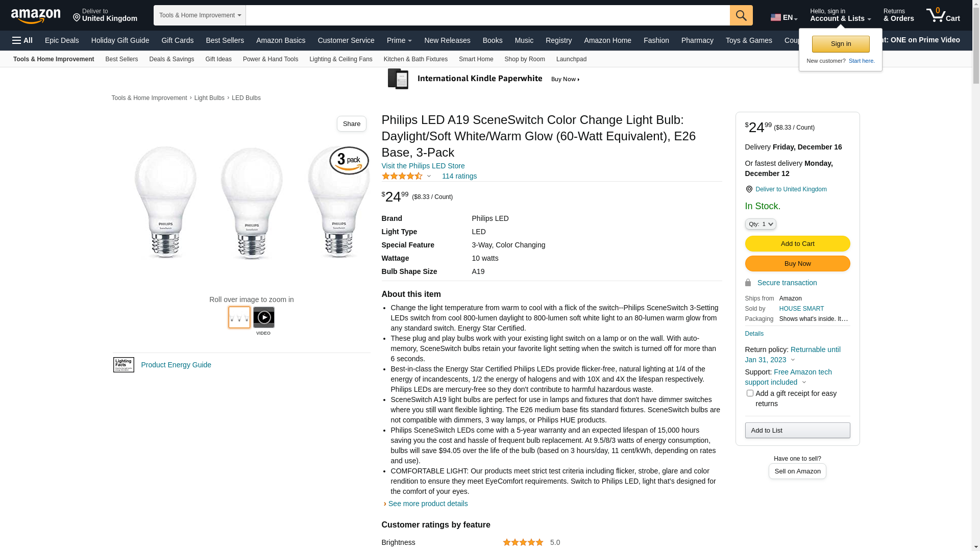
Task: Open the All hamburger menu
Action: (x=22, y=40)
